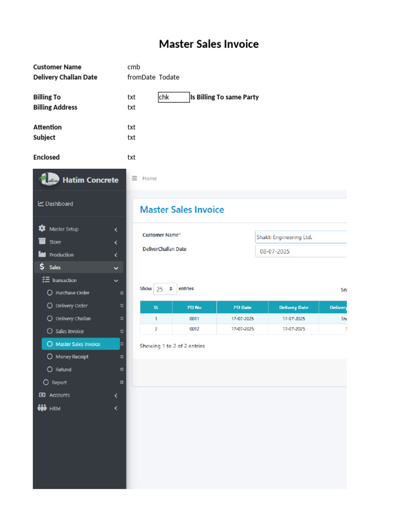Click DeliverChallan Date field showing 08-07-2025

coord(301,251)
